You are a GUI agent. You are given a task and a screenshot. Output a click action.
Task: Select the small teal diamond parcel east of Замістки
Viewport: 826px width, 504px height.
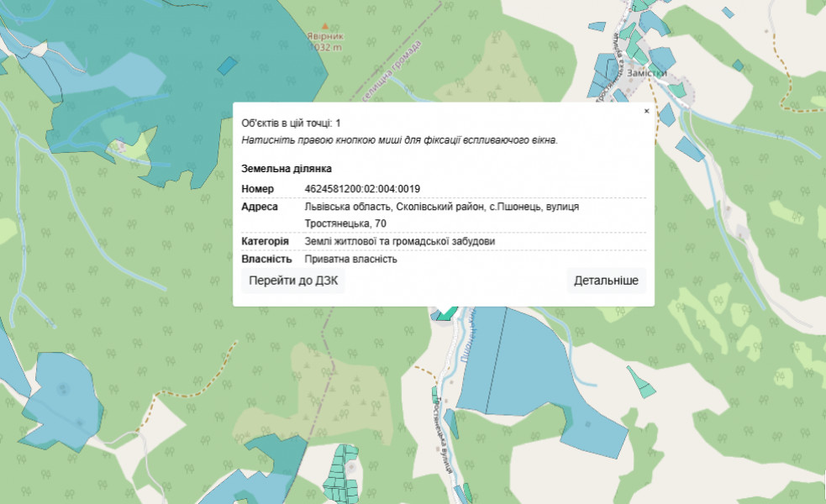point(738,65)
